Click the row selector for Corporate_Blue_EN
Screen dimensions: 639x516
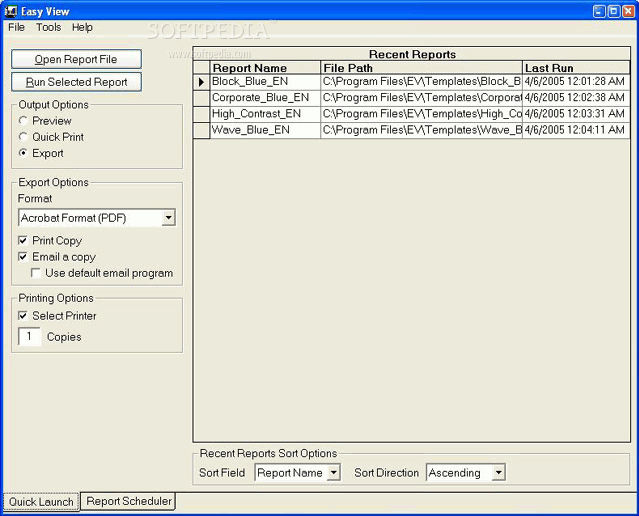(x=201, y=98)
